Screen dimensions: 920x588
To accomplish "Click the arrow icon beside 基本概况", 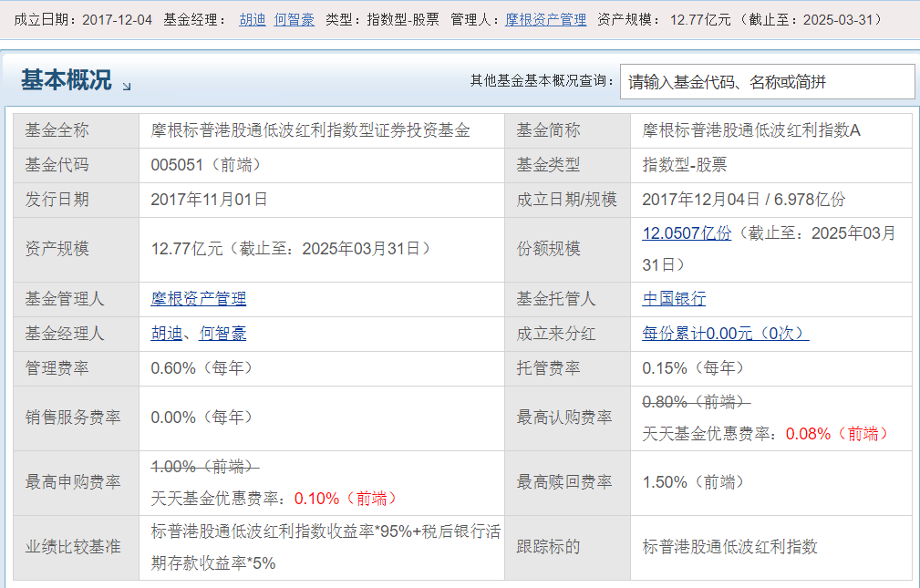I will tap(126, 87).
